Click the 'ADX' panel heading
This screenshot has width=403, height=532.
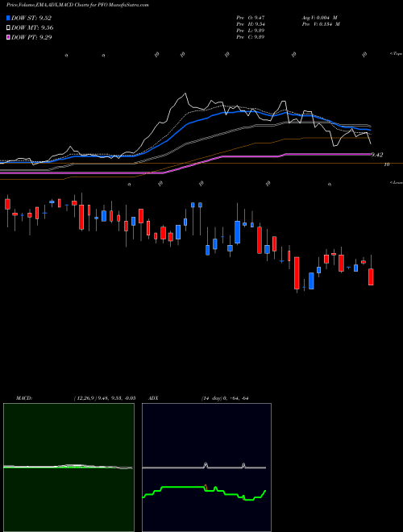[x=153, y=398]
